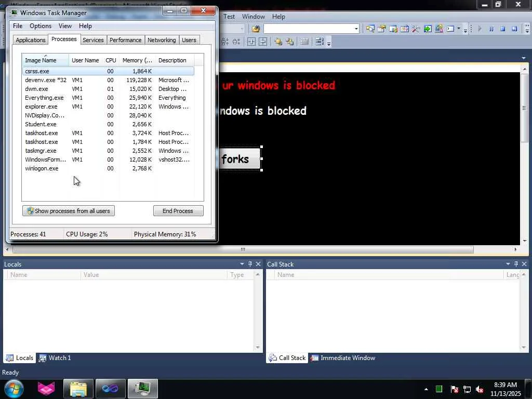Click the Restart debugging icon
Screen dimensions: 532x399
pyautogui.click(x=514, y=29)
